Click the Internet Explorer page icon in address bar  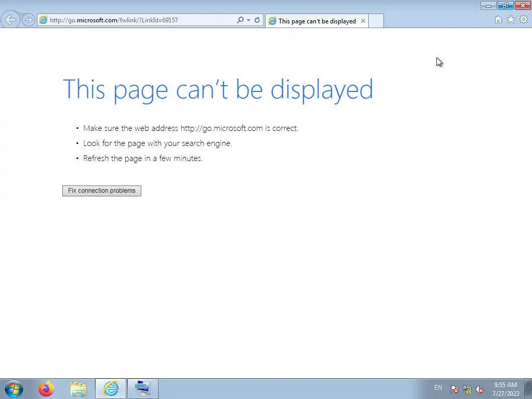coord(43,20)
